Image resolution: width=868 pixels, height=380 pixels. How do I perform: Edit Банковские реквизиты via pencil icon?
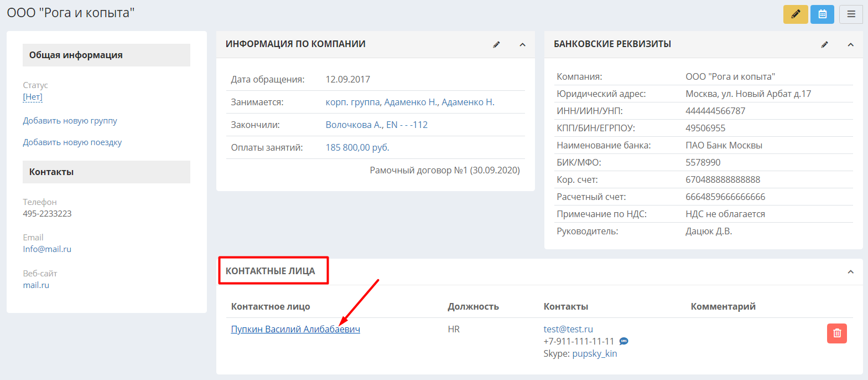click(825, 44)
